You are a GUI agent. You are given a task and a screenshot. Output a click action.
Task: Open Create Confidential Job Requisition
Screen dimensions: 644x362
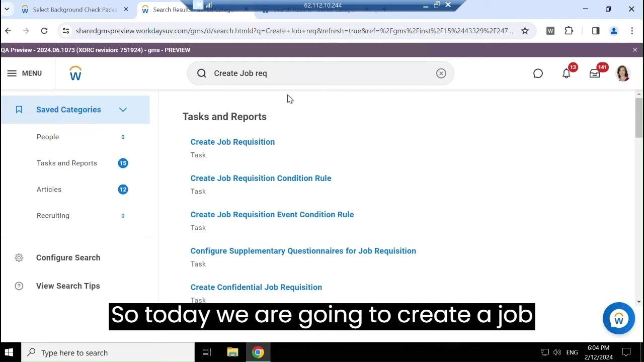[x=256, y=287]
